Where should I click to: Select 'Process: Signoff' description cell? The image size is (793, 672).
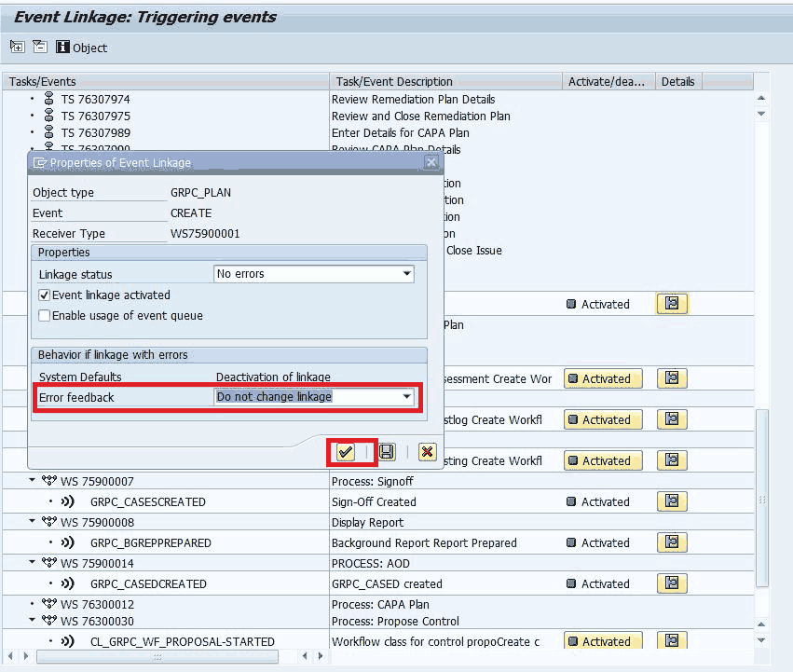[372, 481]
